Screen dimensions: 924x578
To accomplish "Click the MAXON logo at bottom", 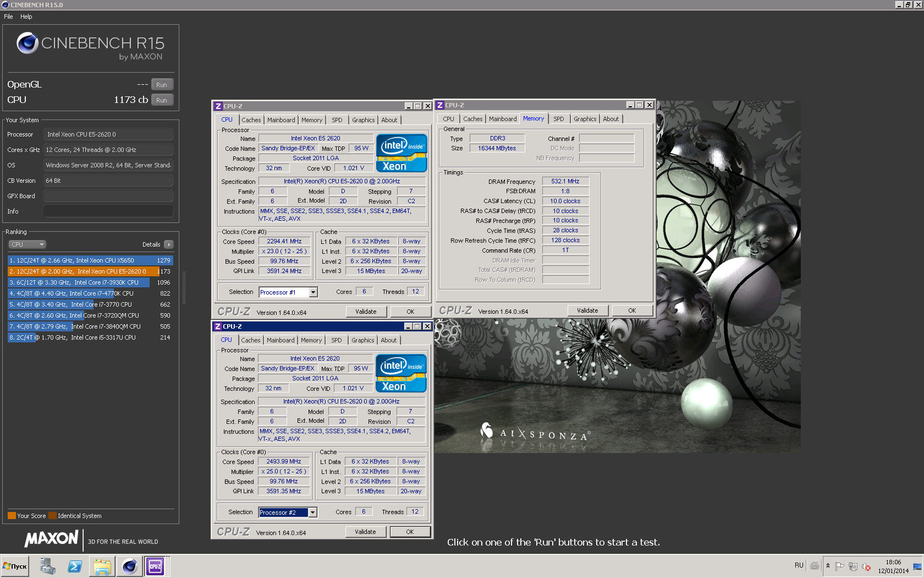I will coord(51,539).
